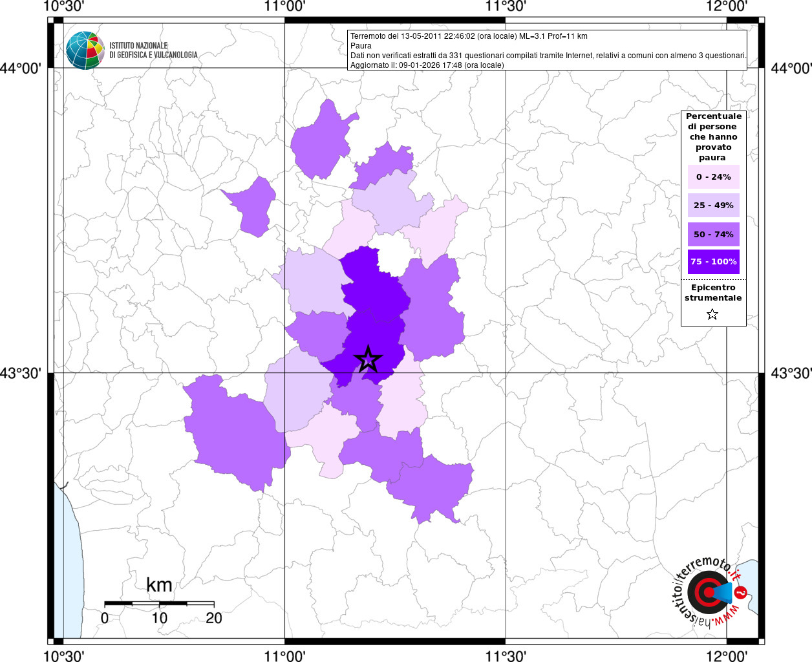Screen dimensions: 812x662
Task: Select the 25 - 49% legend swatch
Action: point(714,205)
